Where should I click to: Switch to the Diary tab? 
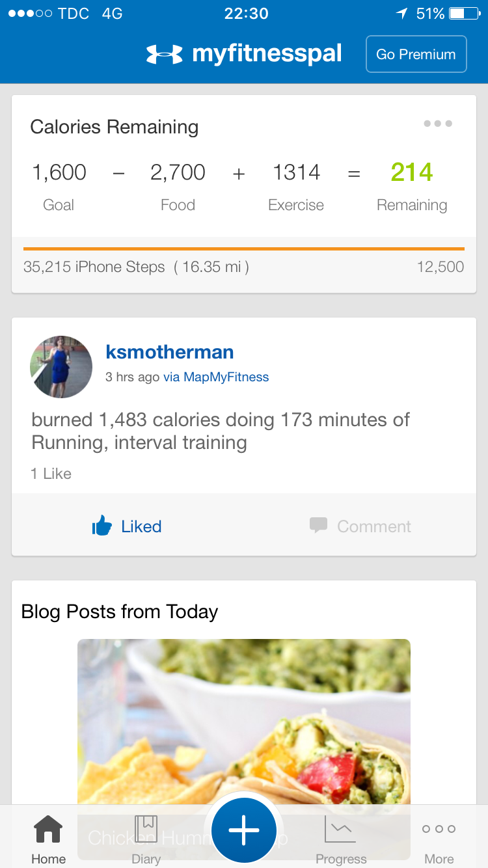click(x=146, y=839)
